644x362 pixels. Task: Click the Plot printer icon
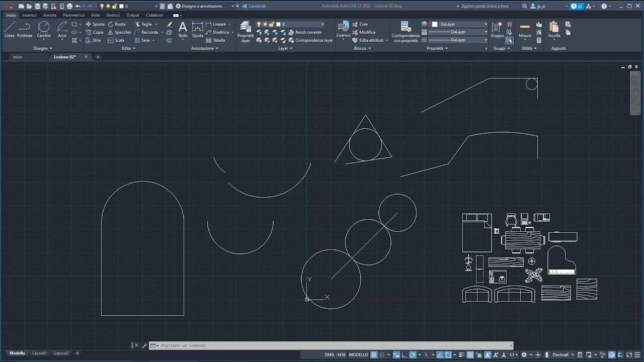[69, 6]
